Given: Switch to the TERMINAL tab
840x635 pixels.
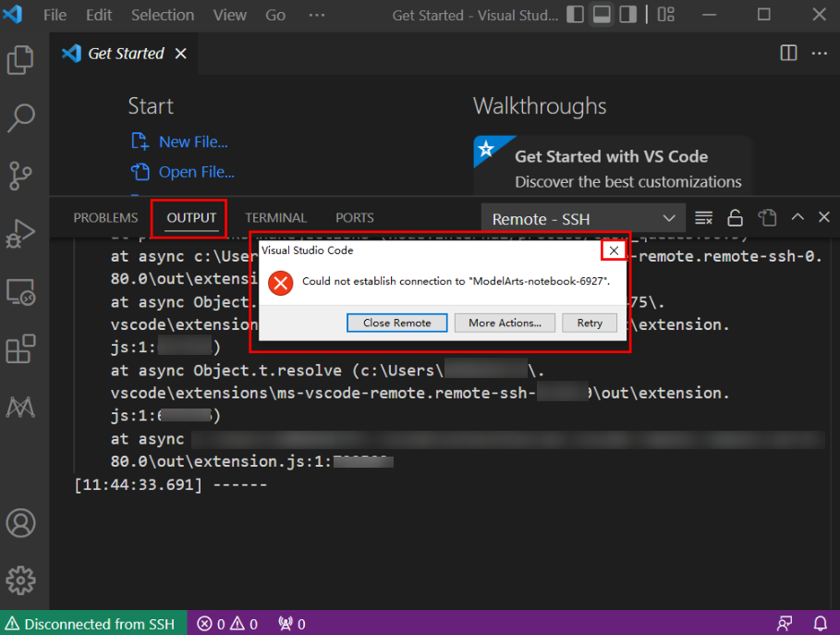Looking at the screenshot, I should click(276, 218).
